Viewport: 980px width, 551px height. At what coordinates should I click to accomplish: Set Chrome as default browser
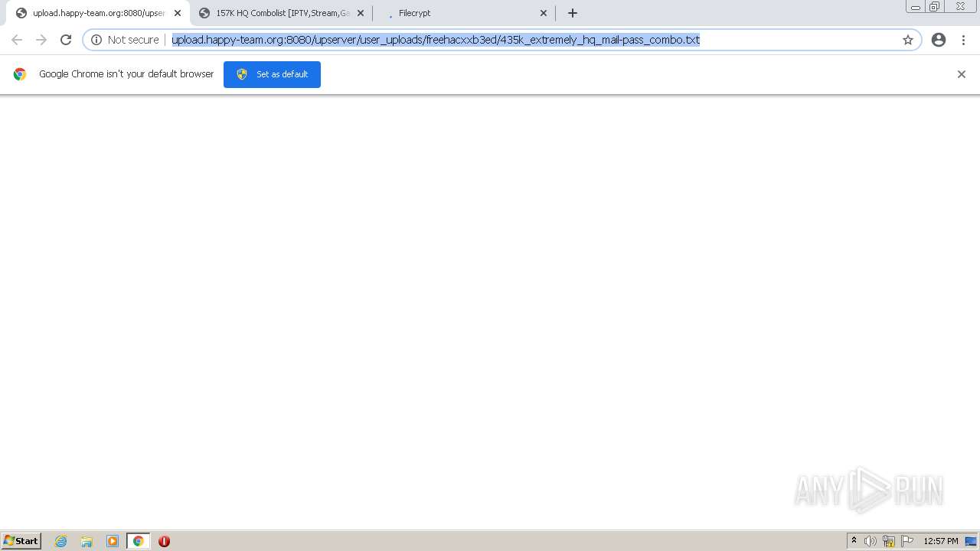tap(272, 74)
